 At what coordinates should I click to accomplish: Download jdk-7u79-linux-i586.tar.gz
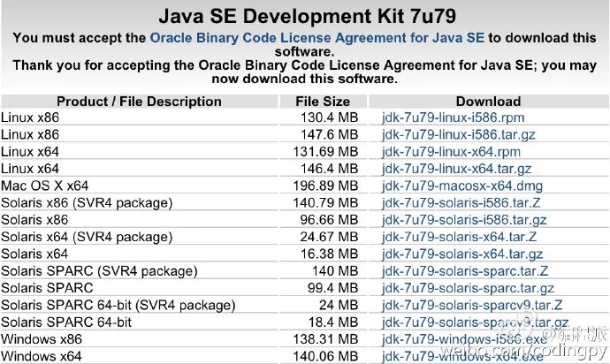(458, 134)
